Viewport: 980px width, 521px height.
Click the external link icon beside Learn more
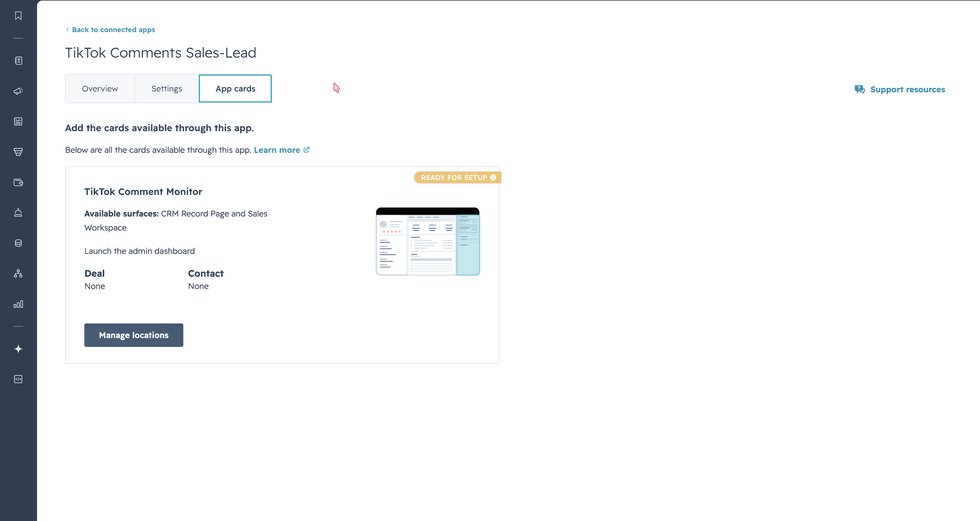(x=307, y=150)
